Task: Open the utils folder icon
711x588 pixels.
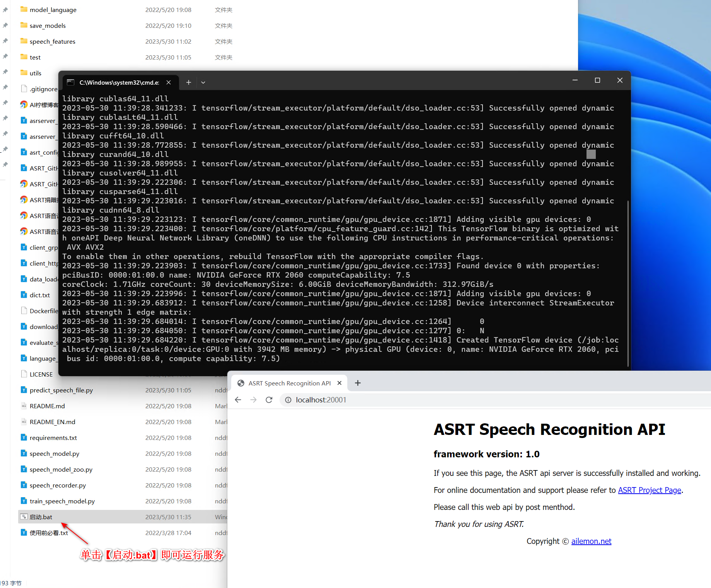Action: (x=24, y=73)
